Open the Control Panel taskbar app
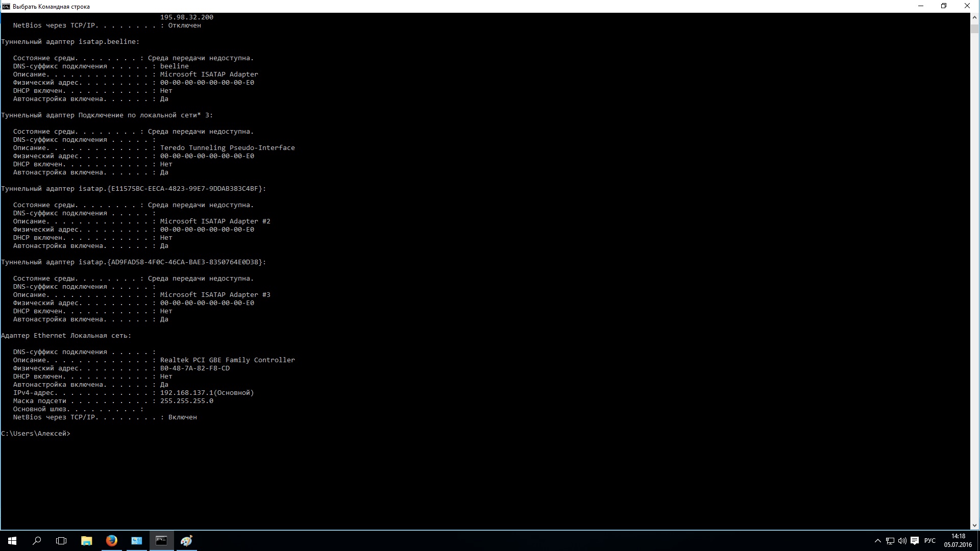The height and width of the screenshot is (551, 980). [136, 541]
